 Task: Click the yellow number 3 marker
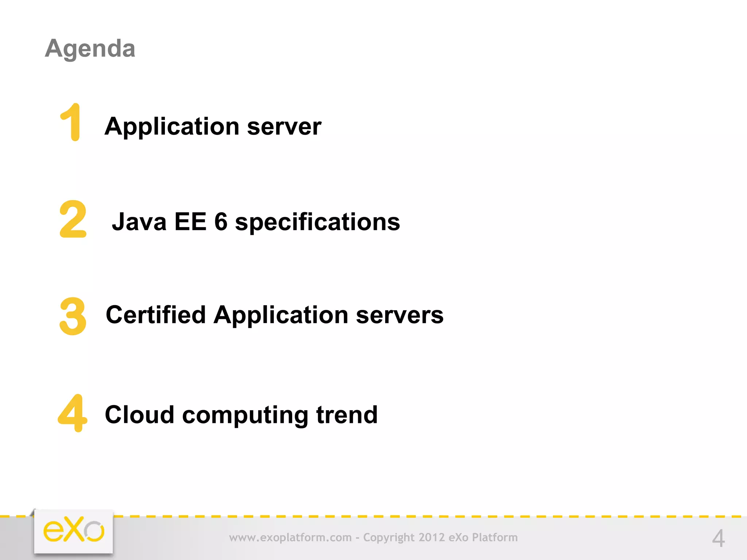point(73,316)
